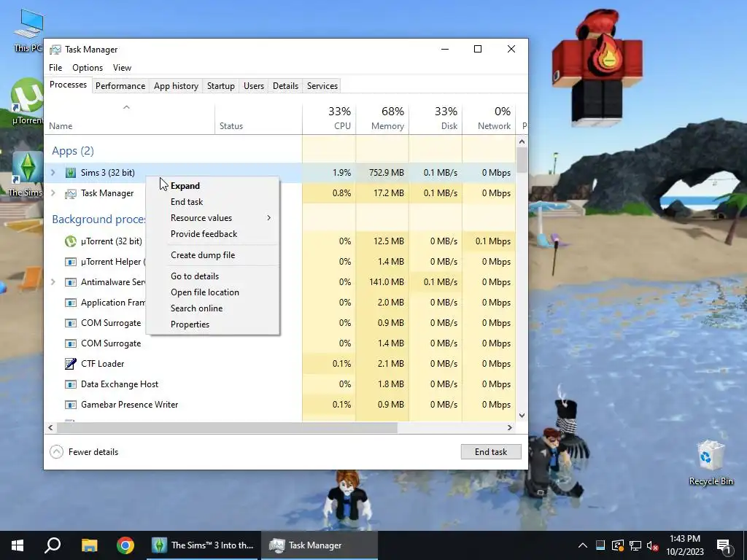This screenshot has width=747, height=560.
Task: Expand the Task Manager app row arrow
Action: (53, 193)
